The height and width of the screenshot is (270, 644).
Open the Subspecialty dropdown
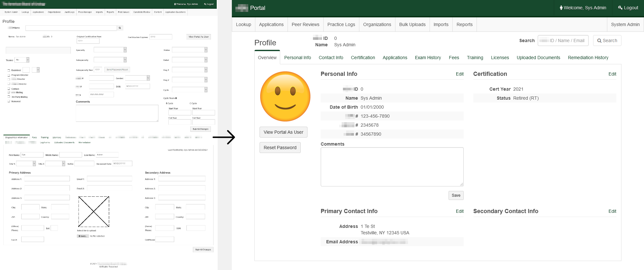pos(110,60)
